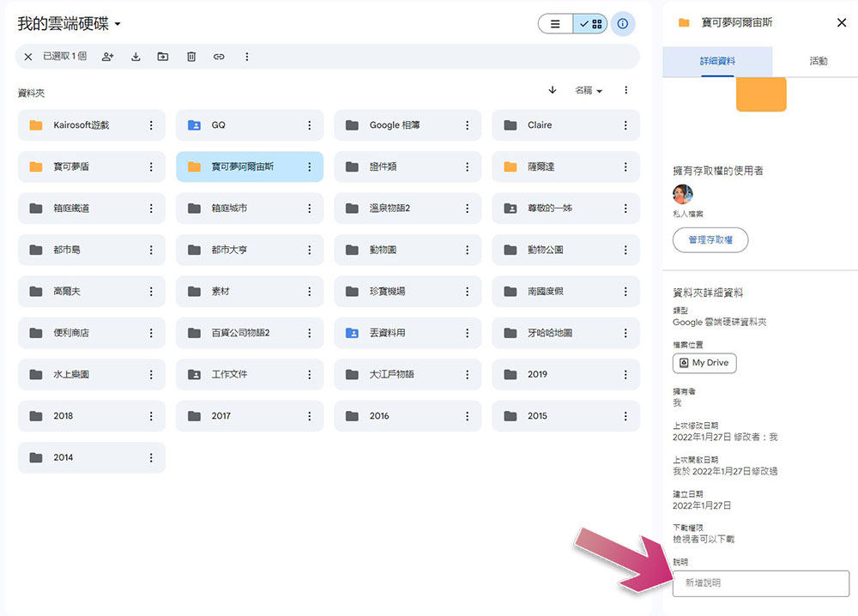
Task: Select the Kairosoft遊戲 folder
Action: pyautogui.click(x=92, y=125)
